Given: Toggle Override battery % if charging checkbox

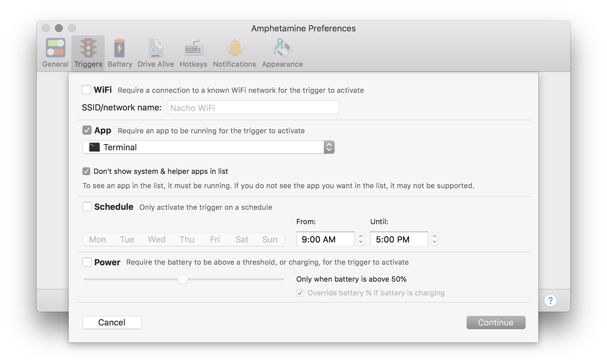Looking at the screenshot, I should click(300, 293).
